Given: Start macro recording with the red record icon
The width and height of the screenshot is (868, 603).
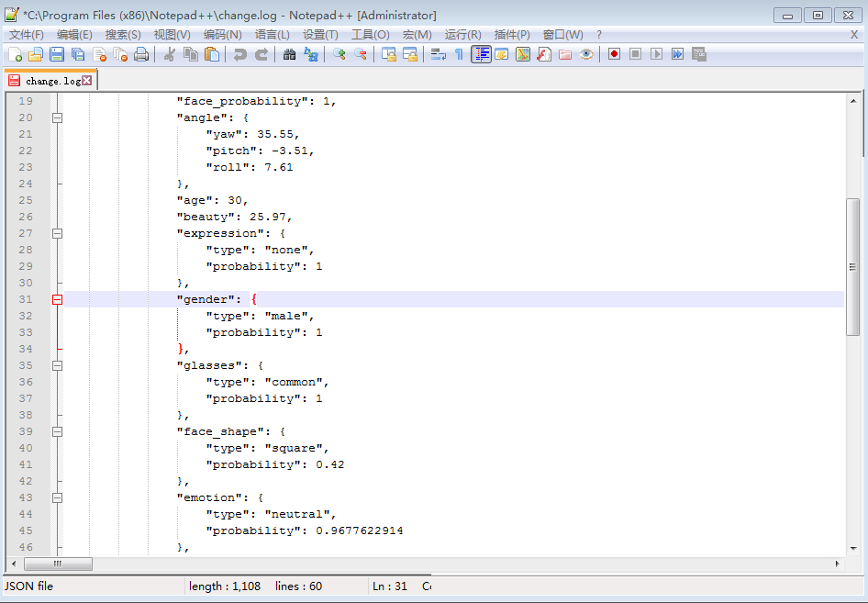Looking at the screenshot, I should coord(614,54).
